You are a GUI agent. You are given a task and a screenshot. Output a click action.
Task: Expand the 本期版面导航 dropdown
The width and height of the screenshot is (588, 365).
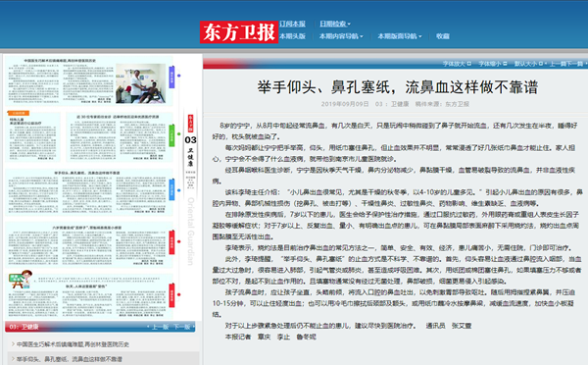tap(400, 36)
